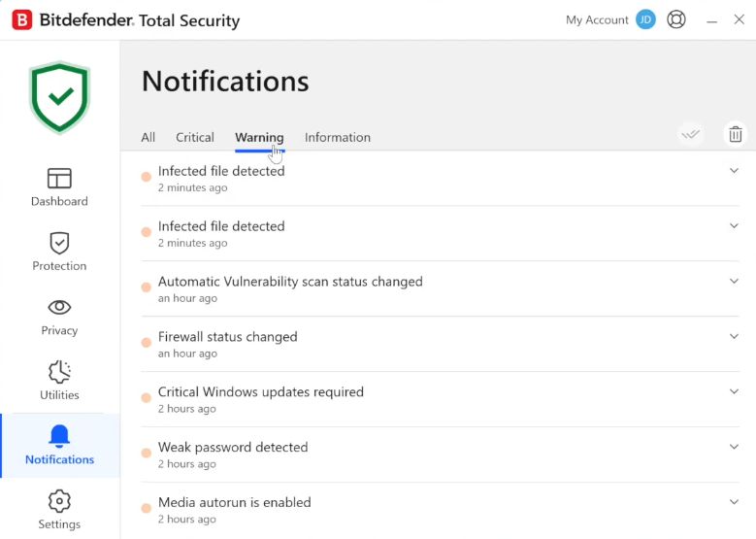Expand the first Infected file detected notification
756x539 pixels.
[x=734, y=171]
